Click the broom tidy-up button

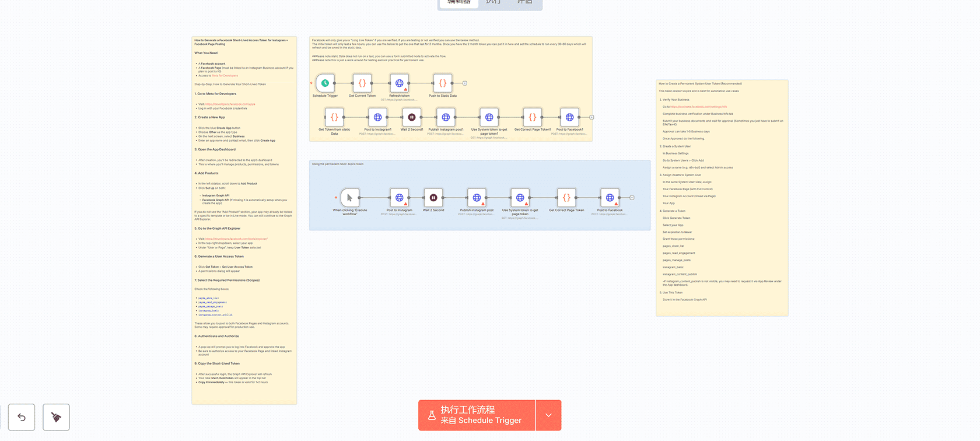click(x=56, y=417)
